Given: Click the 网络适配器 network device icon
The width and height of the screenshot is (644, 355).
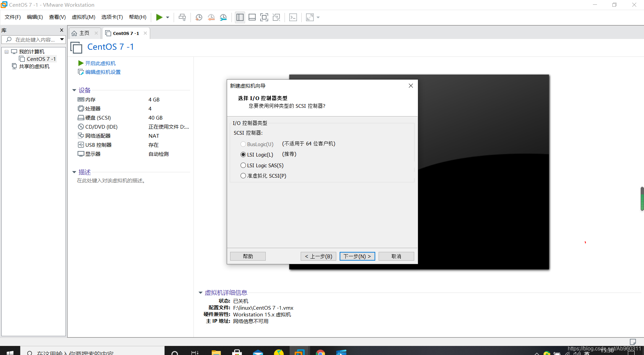Looking at the screenshot, I should [81, 136].
